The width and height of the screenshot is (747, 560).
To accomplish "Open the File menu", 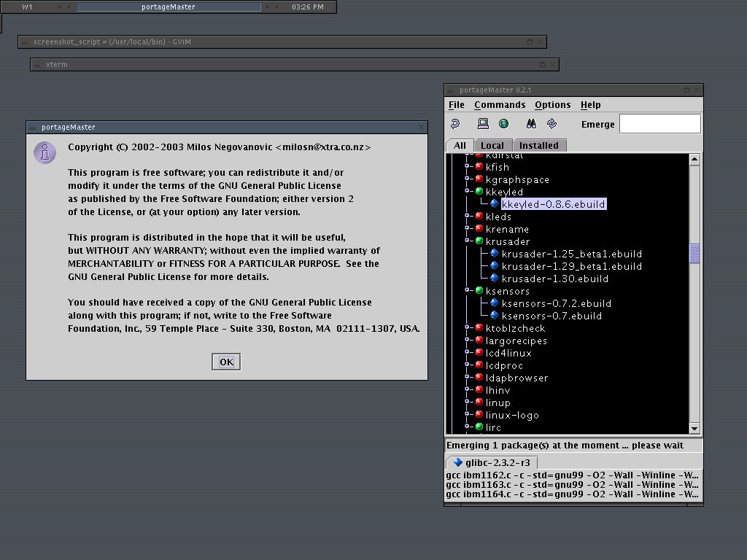I will click(x=456, y=105).
